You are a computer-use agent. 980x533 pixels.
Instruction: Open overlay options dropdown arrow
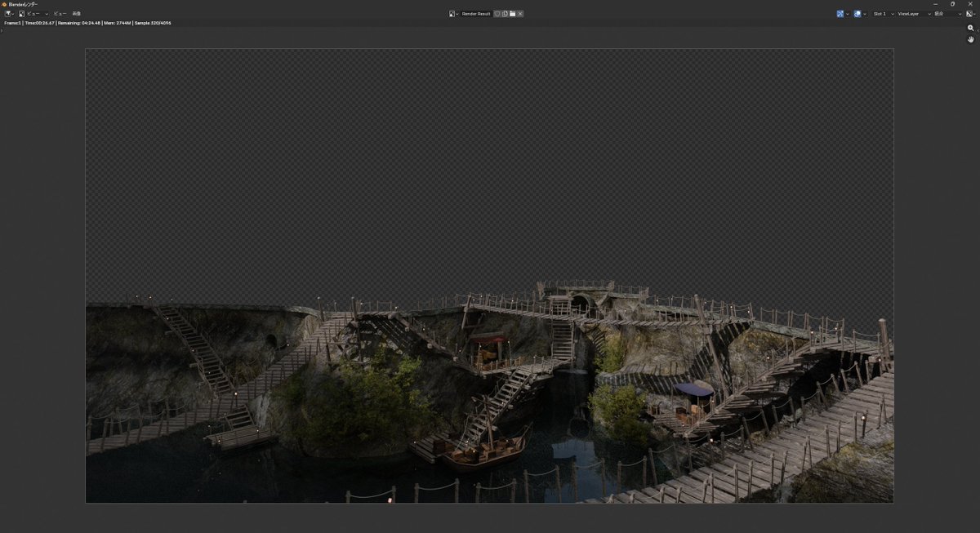tap(865, 14)
